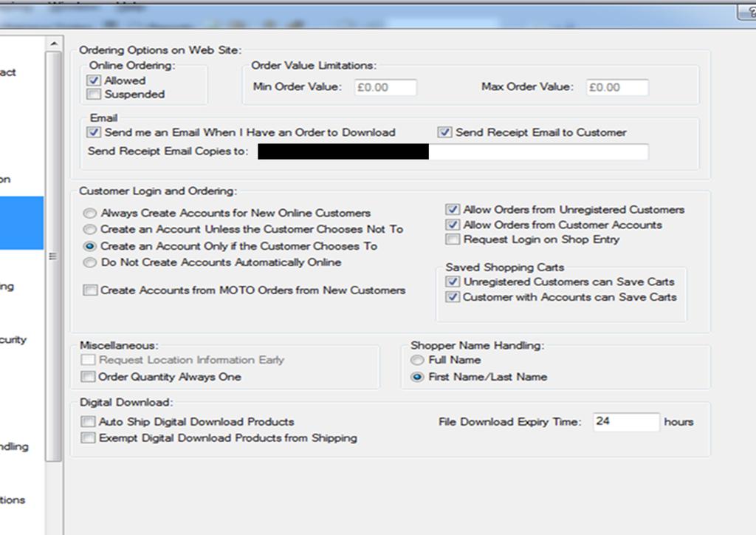Click the Max Order Value field
Image resolution: width=756 pixels, height=535 pixels.
point(617,87)
